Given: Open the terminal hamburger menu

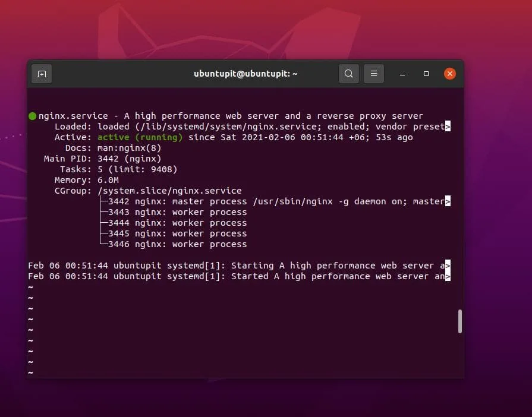Looking at the screenshot, I should (374, 74).
